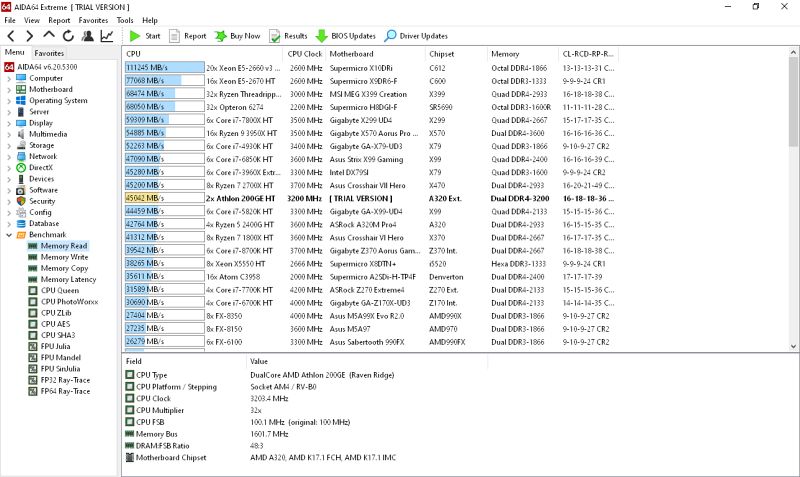Go forward with the right arrow toolbar icon

[30, 36]
